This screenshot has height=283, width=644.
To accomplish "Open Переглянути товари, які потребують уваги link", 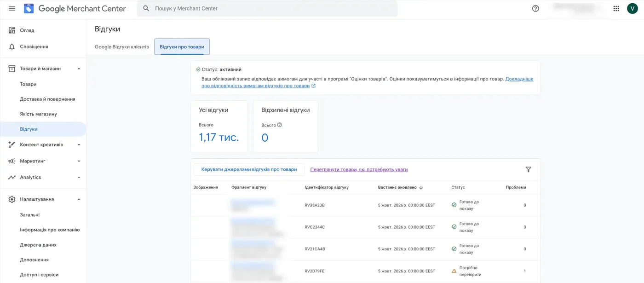I will [359, 169].
